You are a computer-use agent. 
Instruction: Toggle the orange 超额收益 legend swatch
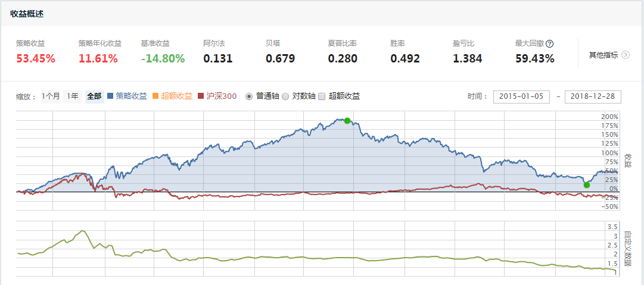[x=155, y=96]
